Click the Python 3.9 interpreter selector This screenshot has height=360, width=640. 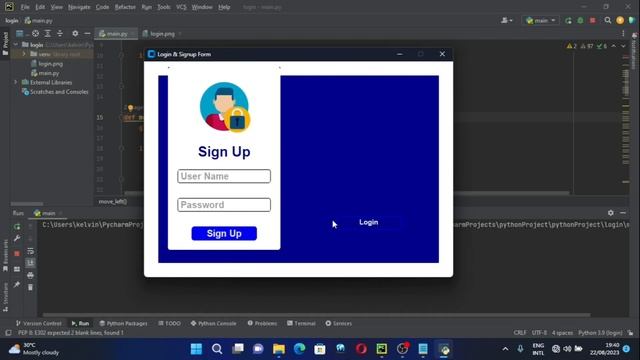click(x=600, y=333)
